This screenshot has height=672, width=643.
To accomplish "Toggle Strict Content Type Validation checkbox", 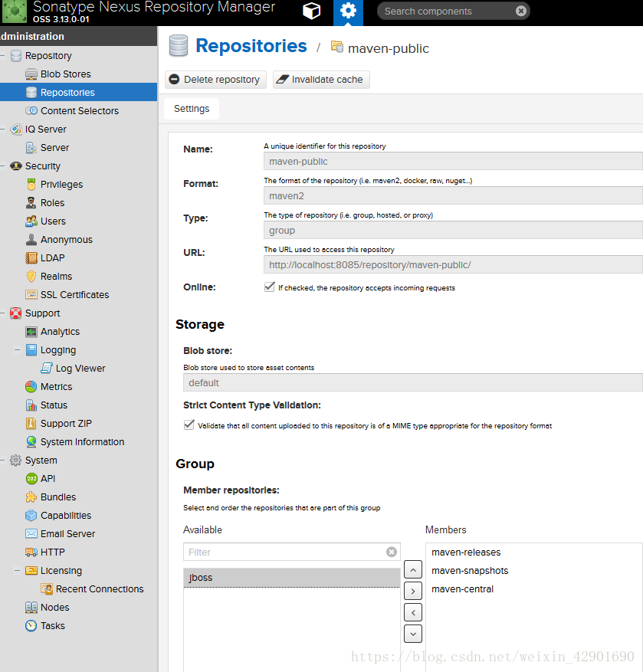I will click(x=189, y=425).
